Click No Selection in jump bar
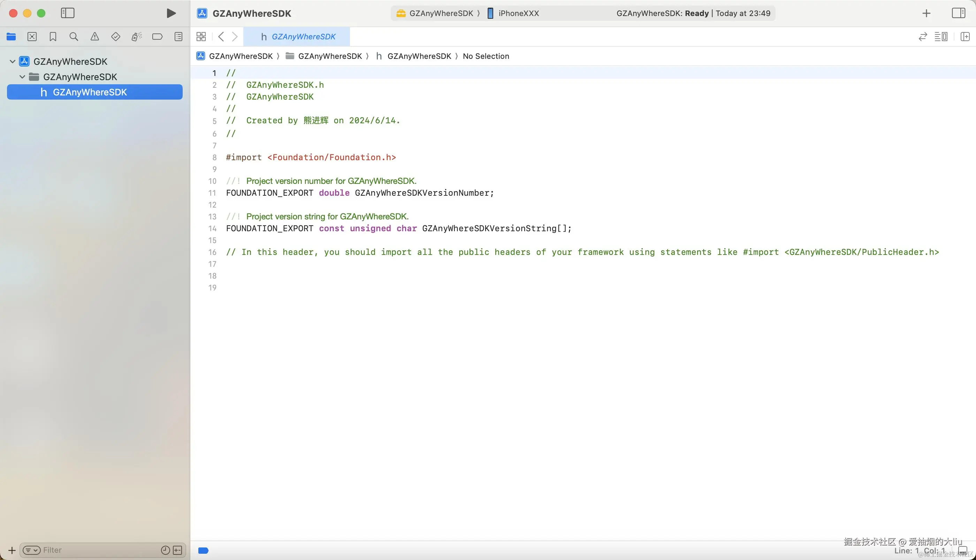Image resolution: width=976 pixels, height=560 pixels. click(x=486, y=56)
